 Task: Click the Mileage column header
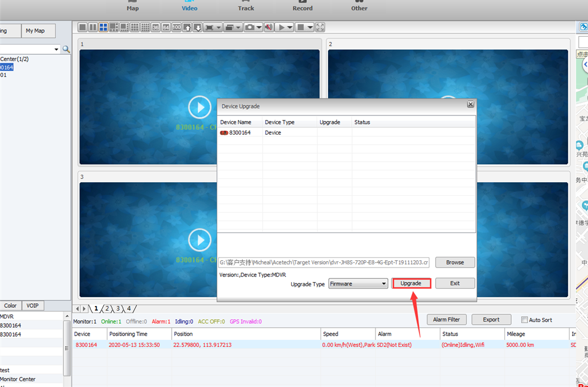click(x=536, y=334)
